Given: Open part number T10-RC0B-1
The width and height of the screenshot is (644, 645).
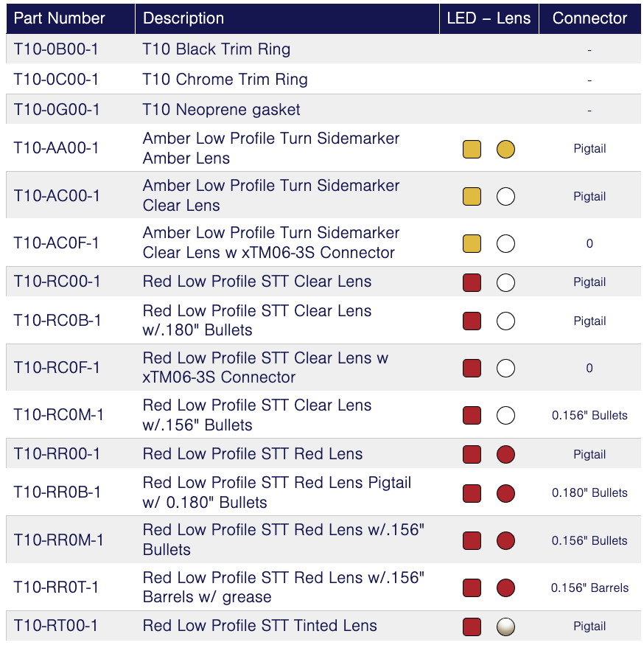Looking at the screenshot, I should pos(57,321).
